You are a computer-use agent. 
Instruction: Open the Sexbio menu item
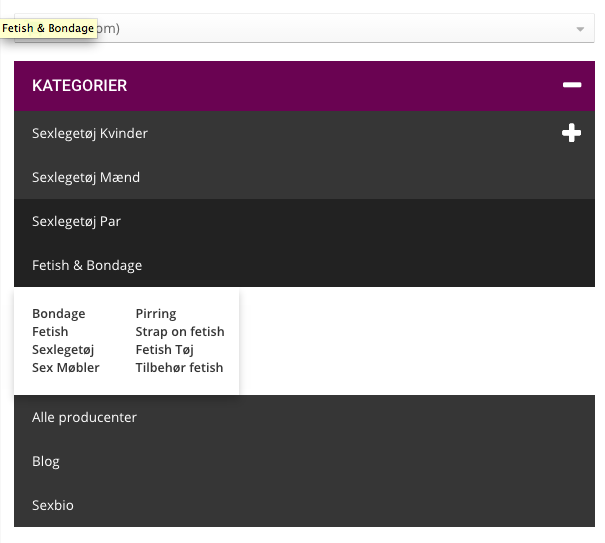[53, 505]
